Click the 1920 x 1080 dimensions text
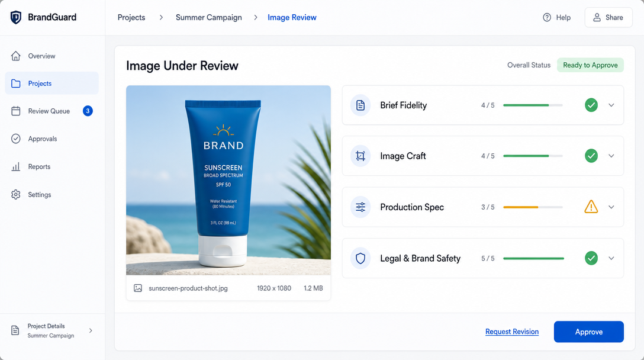The height and width of the screenshot is (360, 644). point(274,288)
